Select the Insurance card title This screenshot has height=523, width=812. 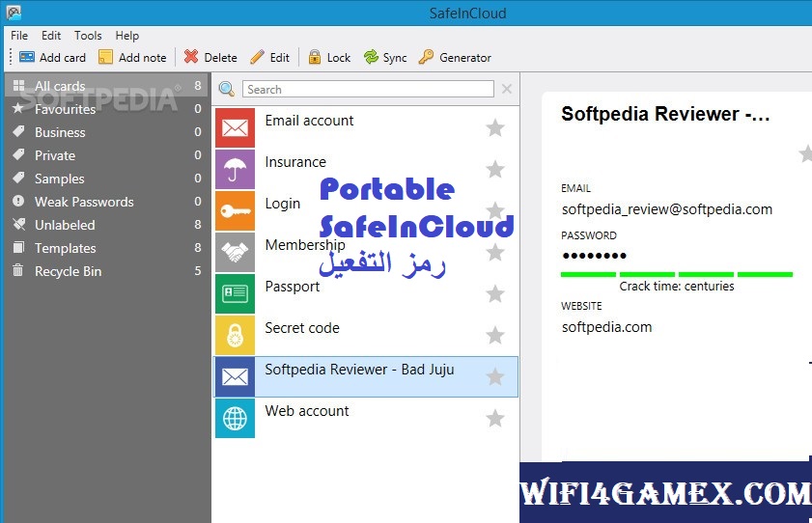[x=295, y=162]
